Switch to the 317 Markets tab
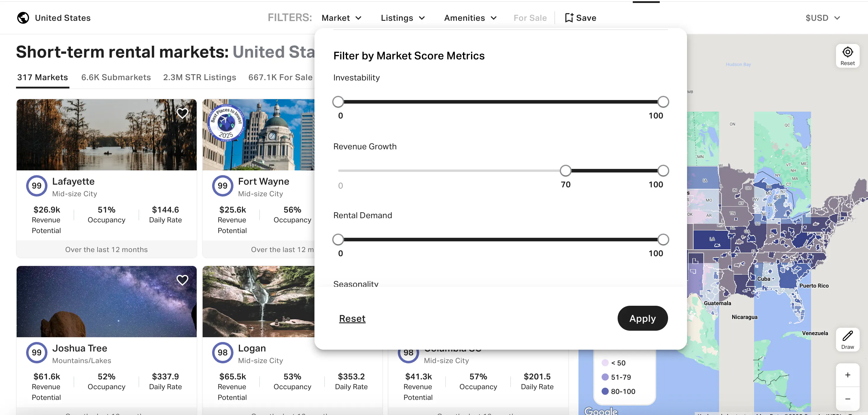Image resolution: width=868 pixels, height=415 pixels. click(x=42, y=77)
